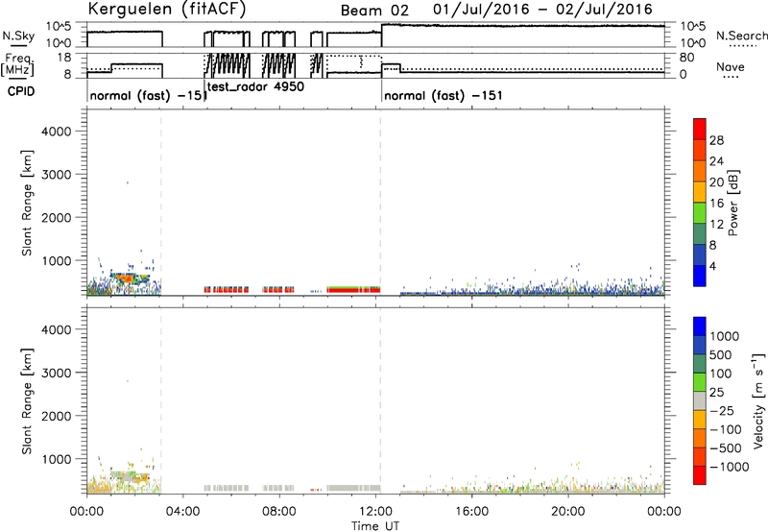Click the date range '01/Jul/2016 - 02/Jul/2016'

(542, 10)
